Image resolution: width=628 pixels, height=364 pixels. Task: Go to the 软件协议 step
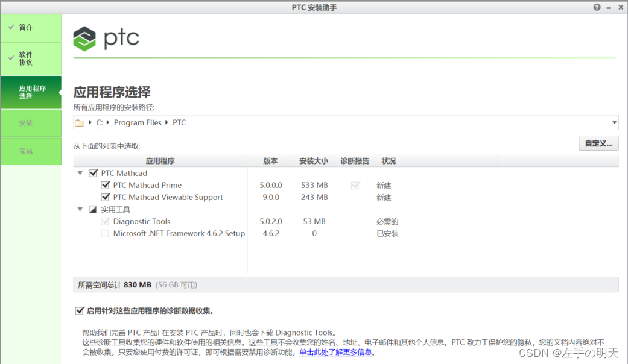31,58
